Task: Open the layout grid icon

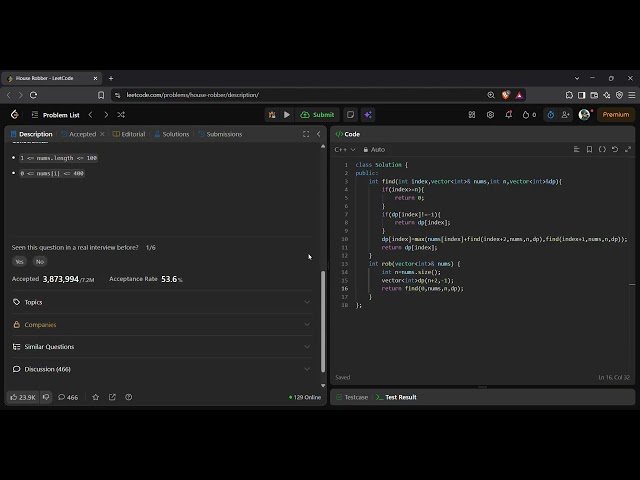Action: [x=472, y=115]
